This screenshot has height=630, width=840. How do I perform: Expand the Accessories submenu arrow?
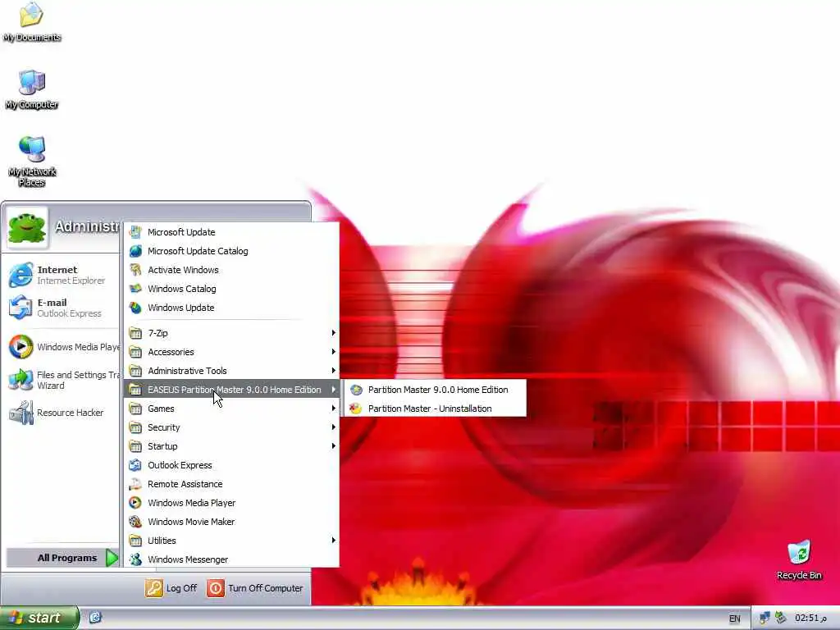(x=333, y=351)
